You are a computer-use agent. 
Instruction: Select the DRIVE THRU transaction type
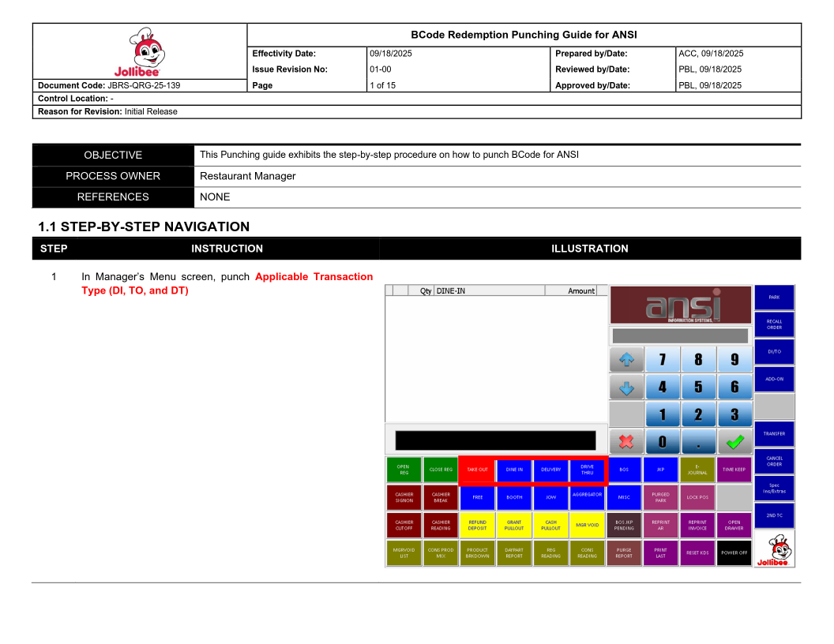point(588,470)
